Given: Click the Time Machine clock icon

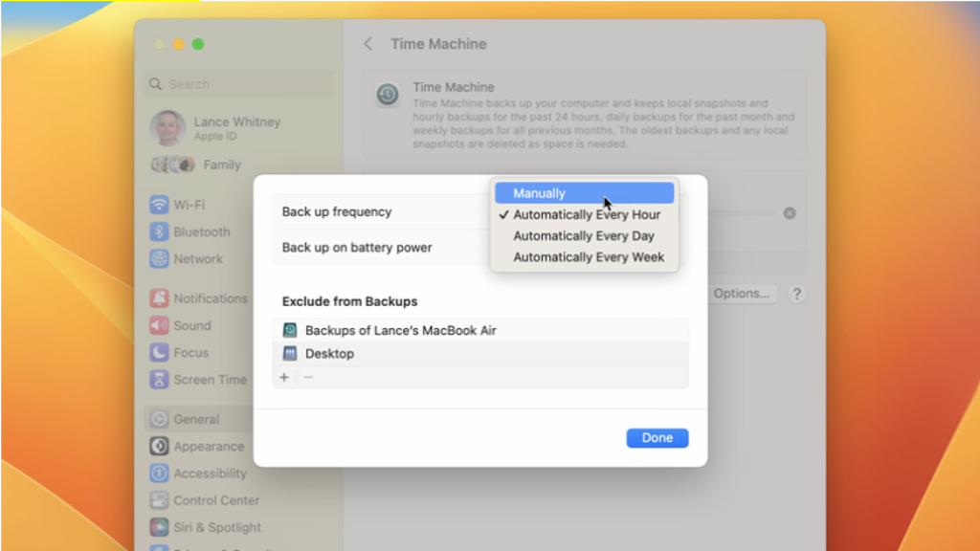Looking at the screenshot, I should coord(388,95).
